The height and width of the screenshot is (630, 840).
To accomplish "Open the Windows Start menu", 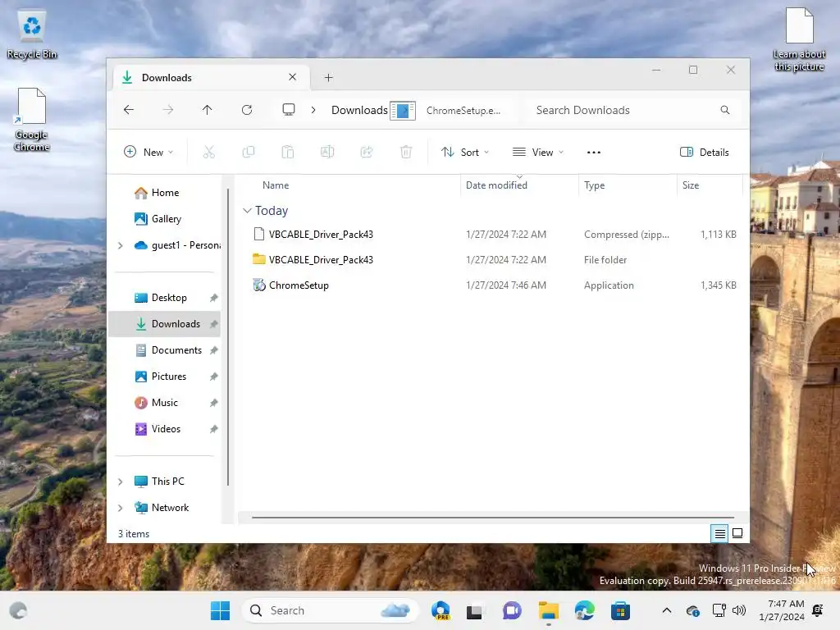I will pyautogui.click(x=220, y=610).
